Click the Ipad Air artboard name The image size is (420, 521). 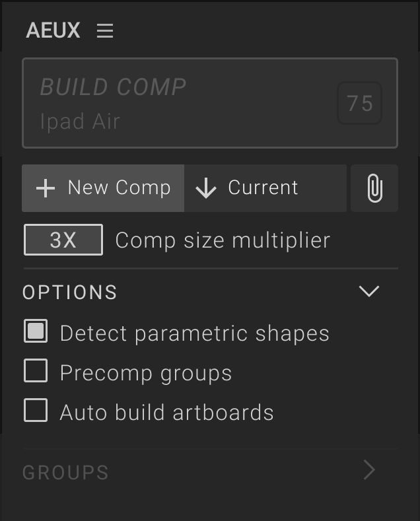(80, 122)
